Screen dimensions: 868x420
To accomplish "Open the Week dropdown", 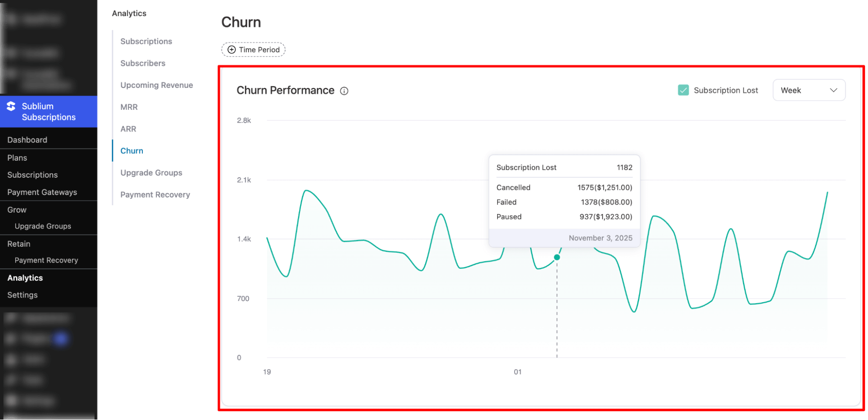I will [809, 90].
